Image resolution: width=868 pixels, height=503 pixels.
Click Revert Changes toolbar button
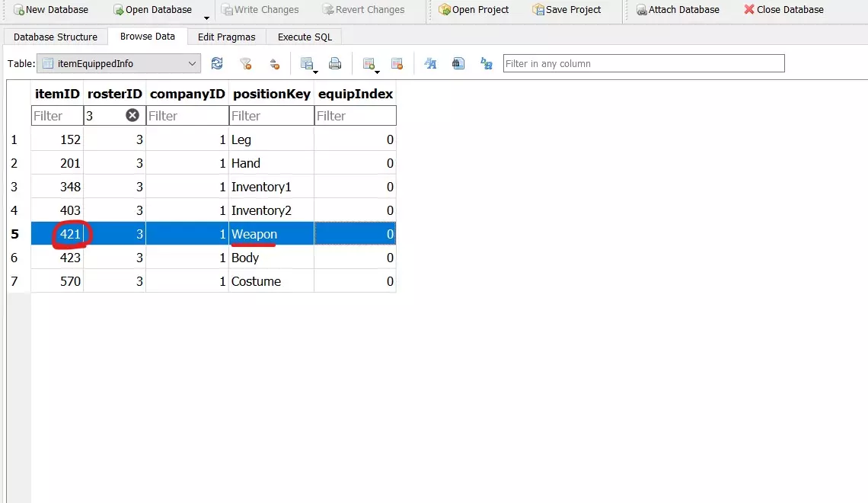pos(364,9)
